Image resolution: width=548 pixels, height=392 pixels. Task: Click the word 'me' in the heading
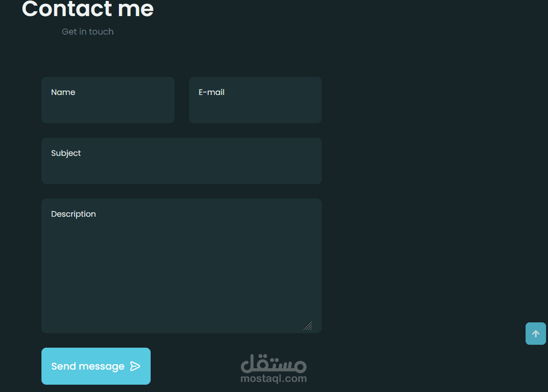(136, 9)
